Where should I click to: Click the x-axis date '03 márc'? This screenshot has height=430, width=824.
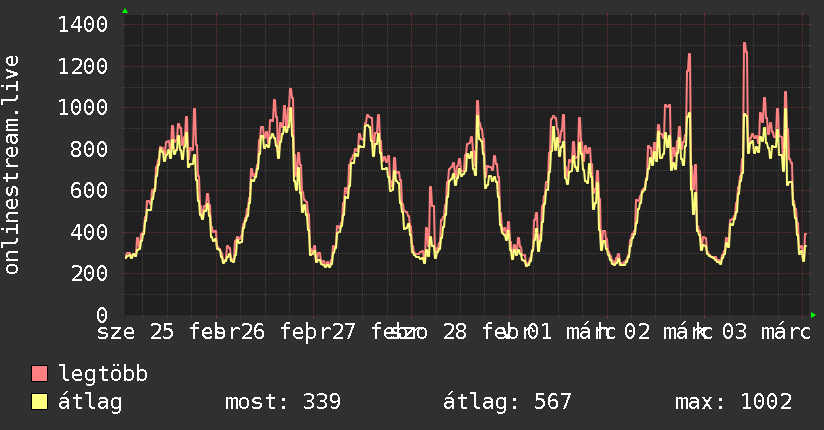766,332
